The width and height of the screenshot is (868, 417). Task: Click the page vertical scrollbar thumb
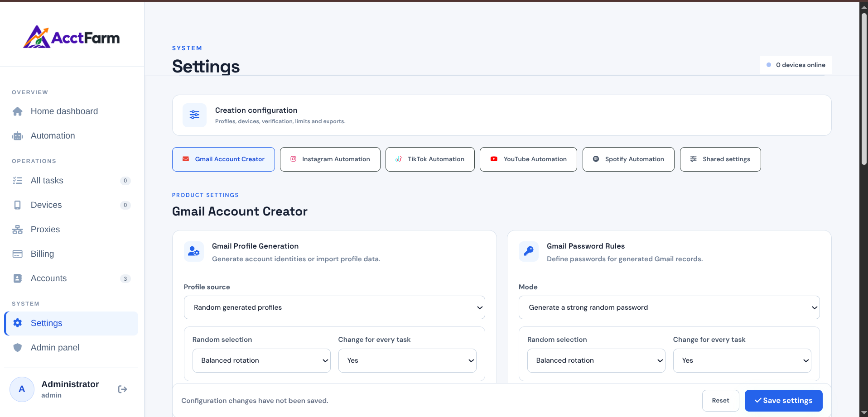tap(864, 88)
